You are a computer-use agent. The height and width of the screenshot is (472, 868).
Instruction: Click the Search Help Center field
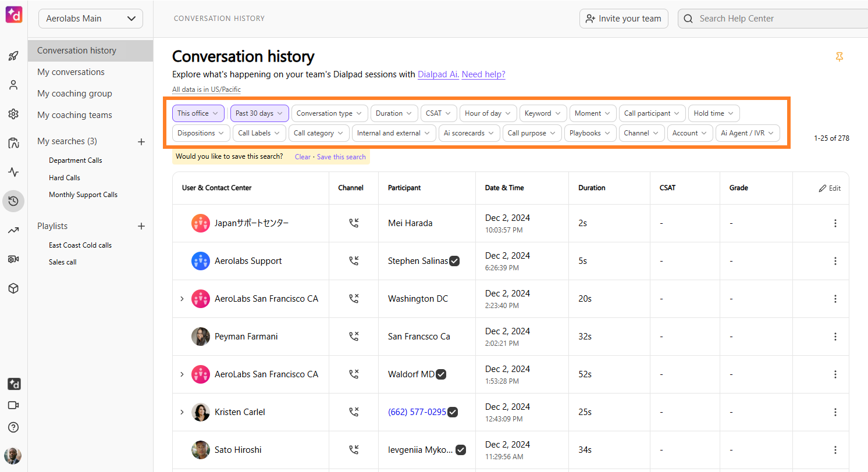(773, 19)
